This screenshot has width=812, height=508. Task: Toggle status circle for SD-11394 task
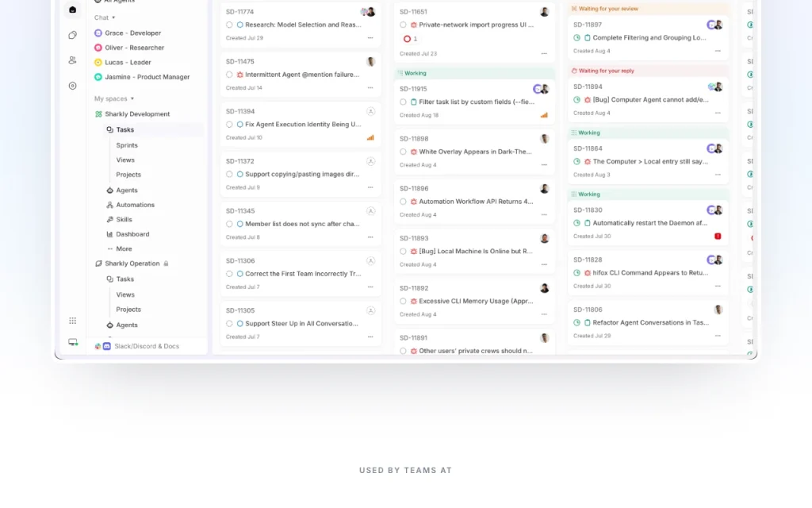tap(229, 125)
